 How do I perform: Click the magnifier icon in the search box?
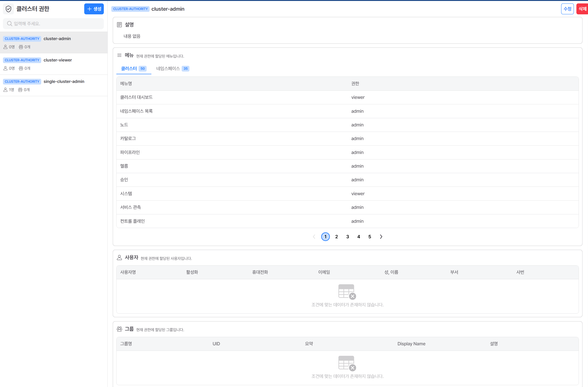pos(9,23)
